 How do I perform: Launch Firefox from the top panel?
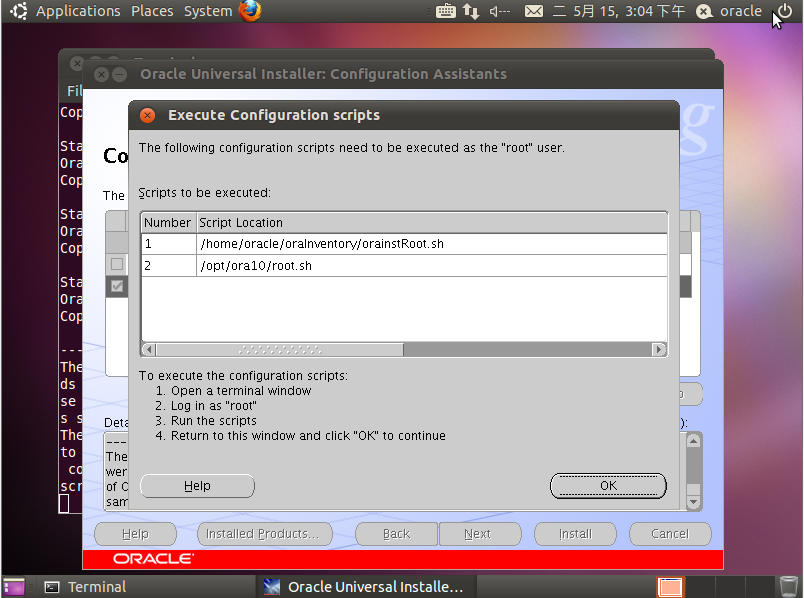(250, 10)
